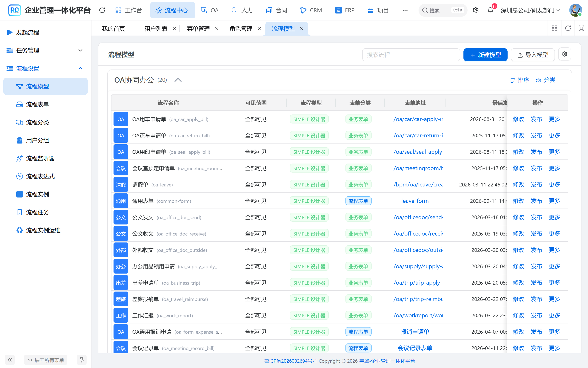Open the more modules ellipsis icon
Viewport: 588px width, 368px height.
click(x=405, y=10)
